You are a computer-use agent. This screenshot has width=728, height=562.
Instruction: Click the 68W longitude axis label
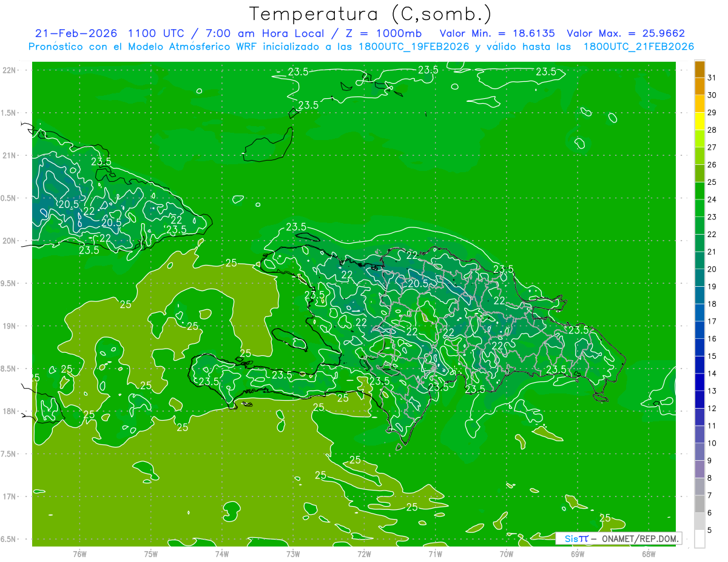[x=649, y=554]
